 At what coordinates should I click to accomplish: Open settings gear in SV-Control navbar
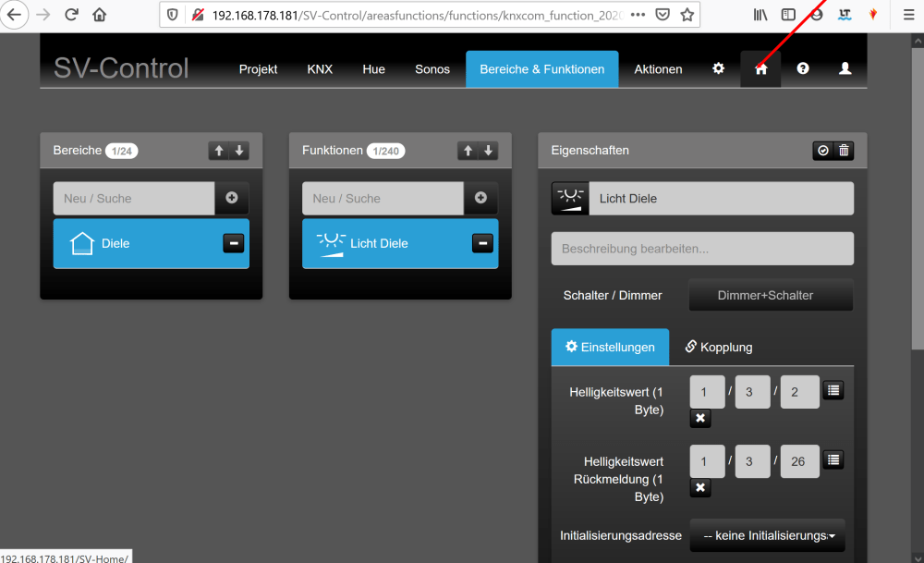[x=718, y=68]
